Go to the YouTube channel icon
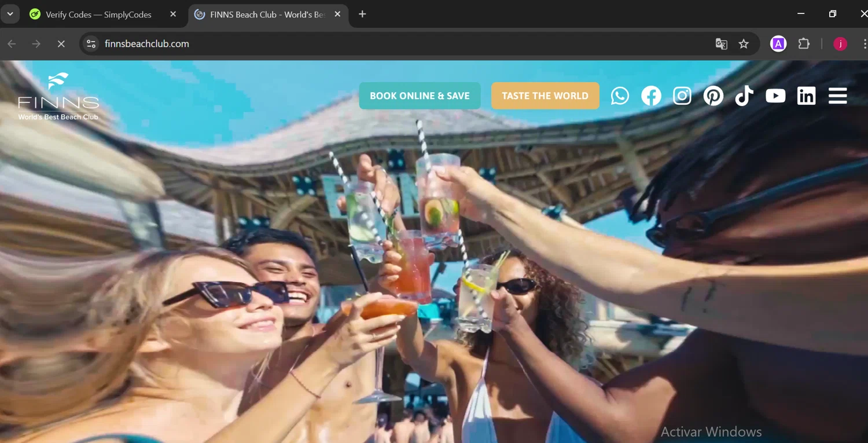The image size is (868, 443). click(x=775, y=96)
